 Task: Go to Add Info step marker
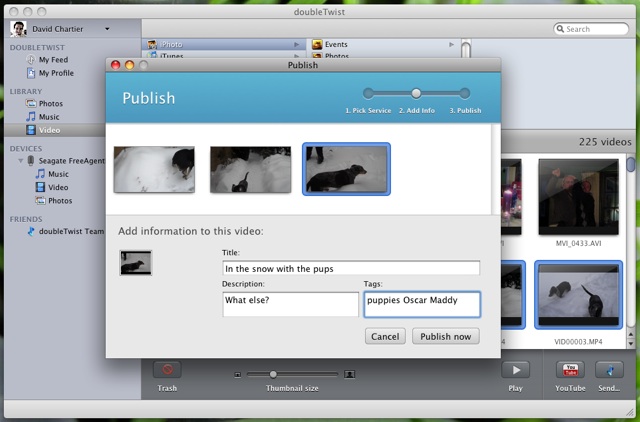416,93
